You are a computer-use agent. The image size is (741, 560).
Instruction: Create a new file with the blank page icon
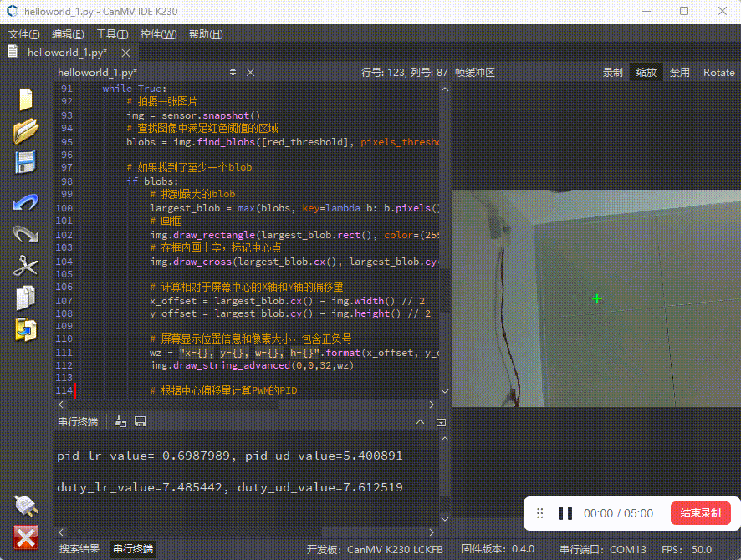(x=26, y=99)
